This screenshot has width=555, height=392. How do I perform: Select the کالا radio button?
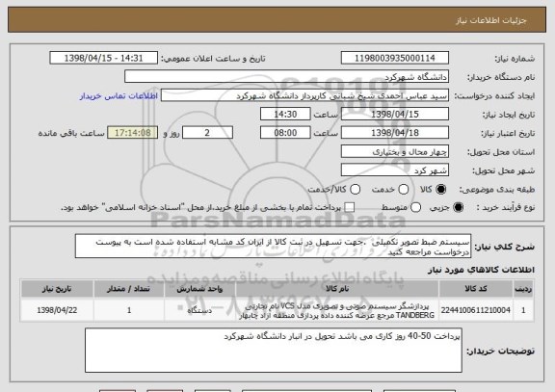(440, 190)
